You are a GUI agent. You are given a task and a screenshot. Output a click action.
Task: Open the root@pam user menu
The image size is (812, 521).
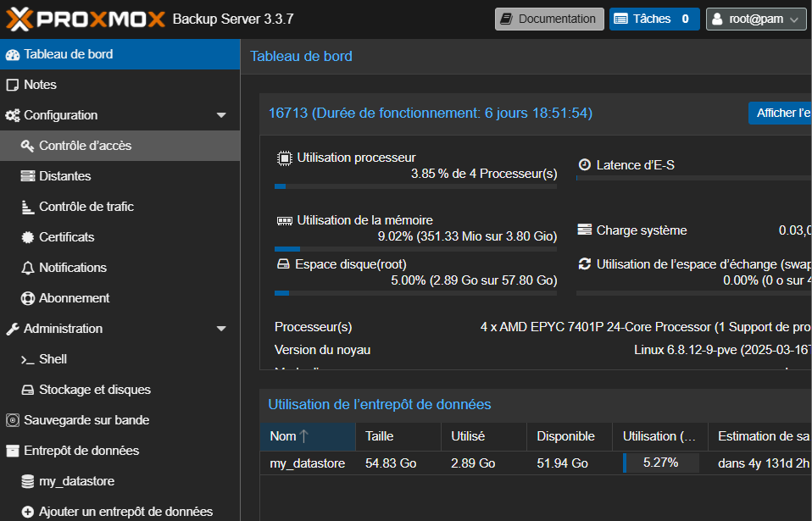pos(756,19)
